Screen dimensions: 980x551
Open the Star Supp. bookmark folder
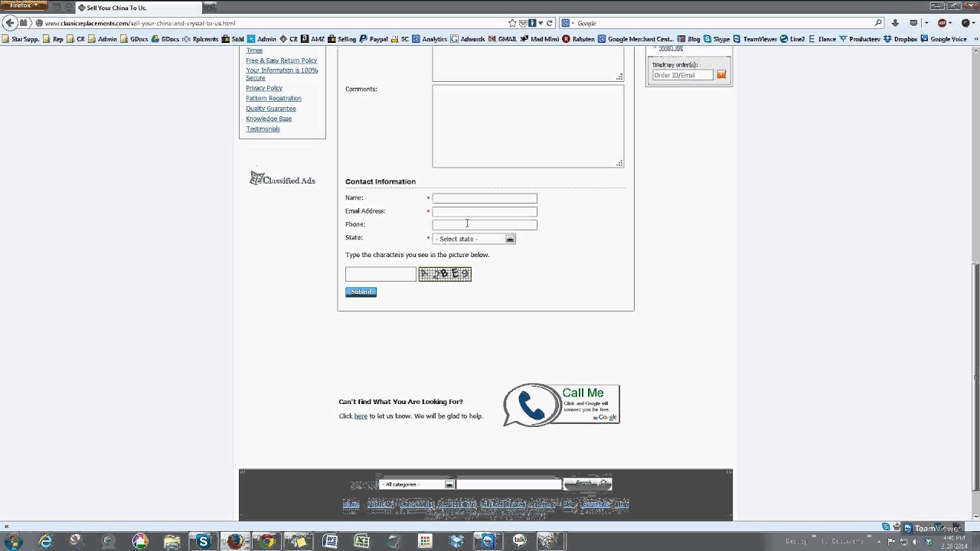point(20,39)
